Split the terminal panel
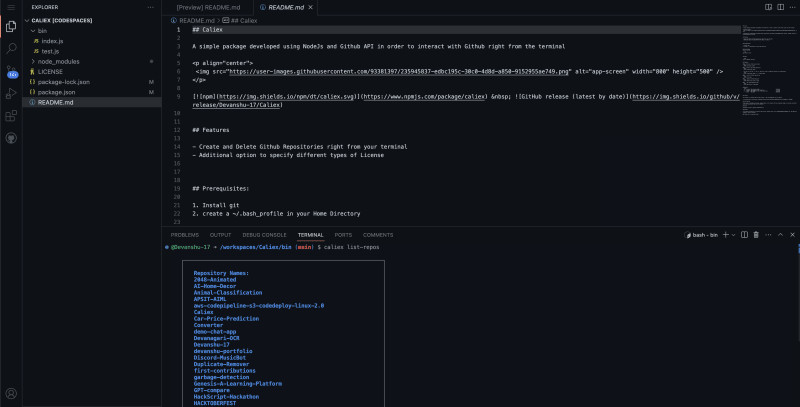Viewport: 800px width, 407px height. point(744,235)
